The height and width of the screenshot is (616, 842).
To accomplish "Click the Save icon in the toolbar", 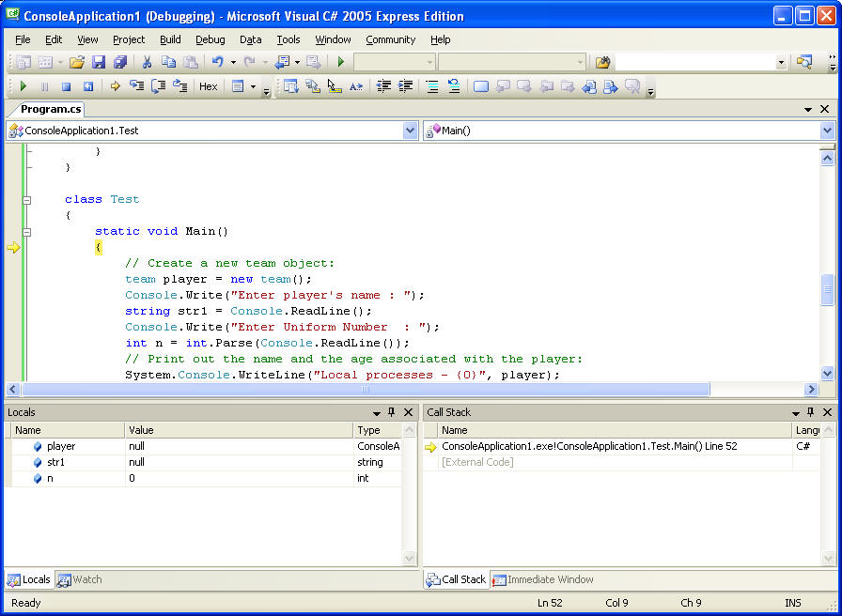I will pos(99,62).
